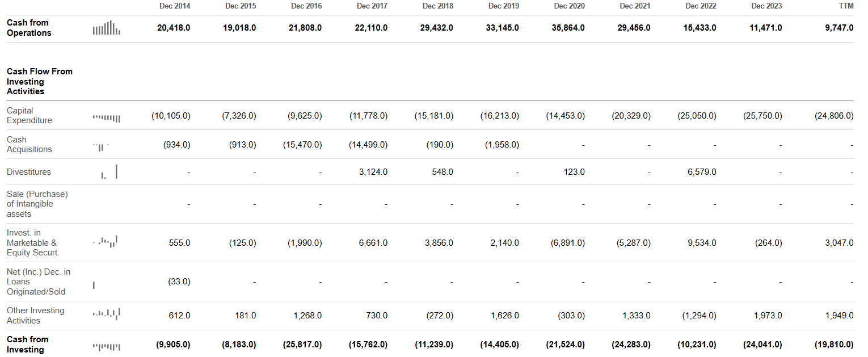Select the Divestitures row label

pyautogui.click(x=29, y=172)
